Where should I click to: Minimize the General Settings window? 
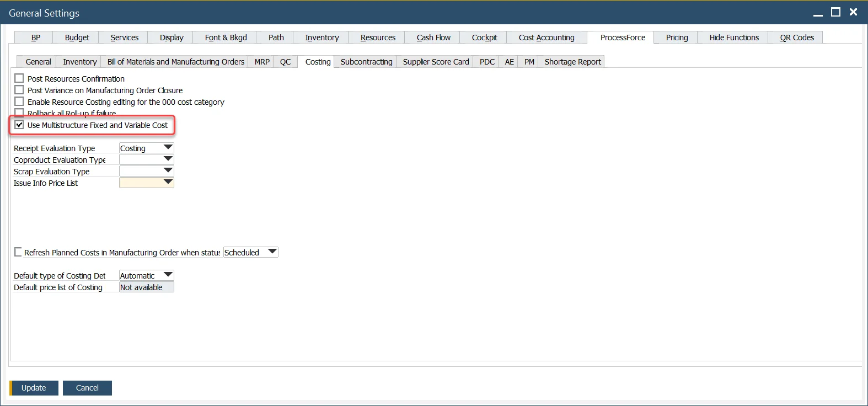tap(818, 13)
